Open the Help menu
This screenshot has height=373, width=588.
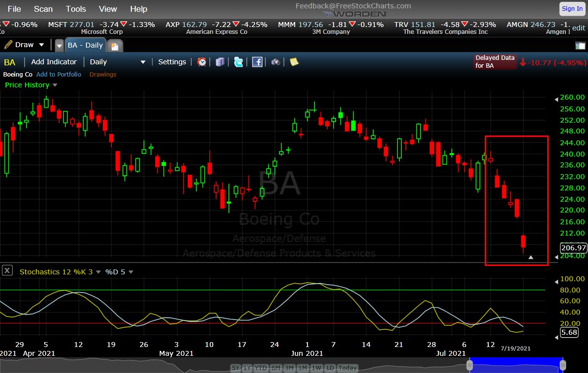[139, 9]
